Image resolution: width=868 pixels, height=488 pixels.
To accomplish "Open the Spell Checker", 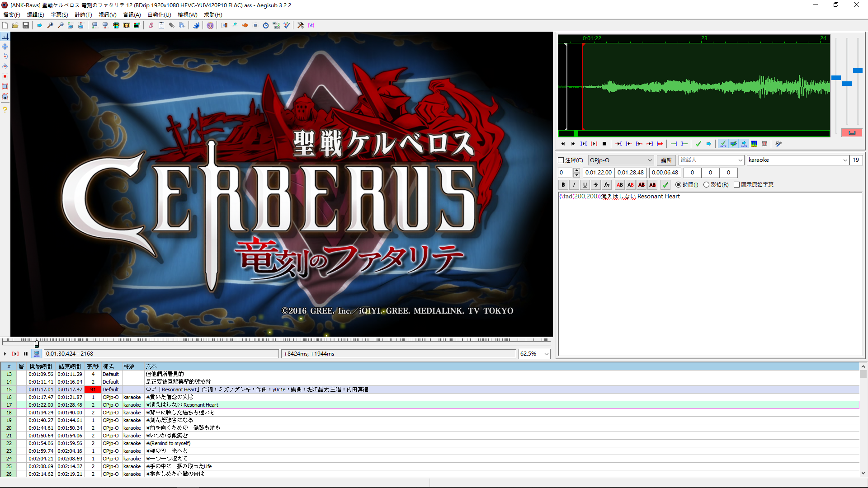I will pos(287,25).
